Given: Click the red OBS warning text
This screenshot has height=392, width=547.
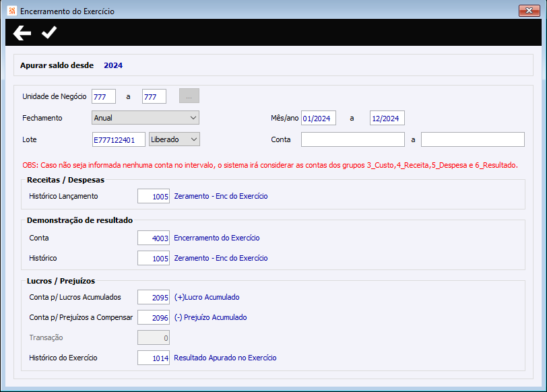Looking at the screenshot, I should pyautogui.click(x=270, y=165).
